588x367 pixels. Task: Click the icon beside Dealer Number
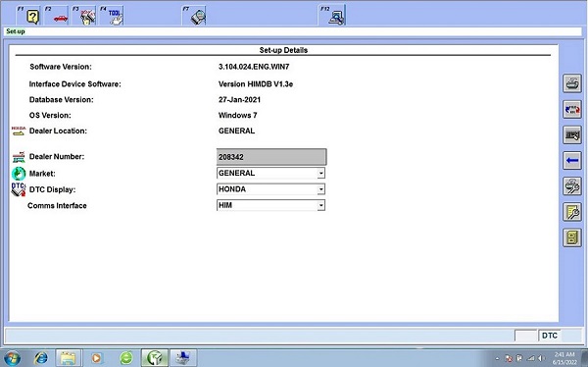[x=19, y=157]
